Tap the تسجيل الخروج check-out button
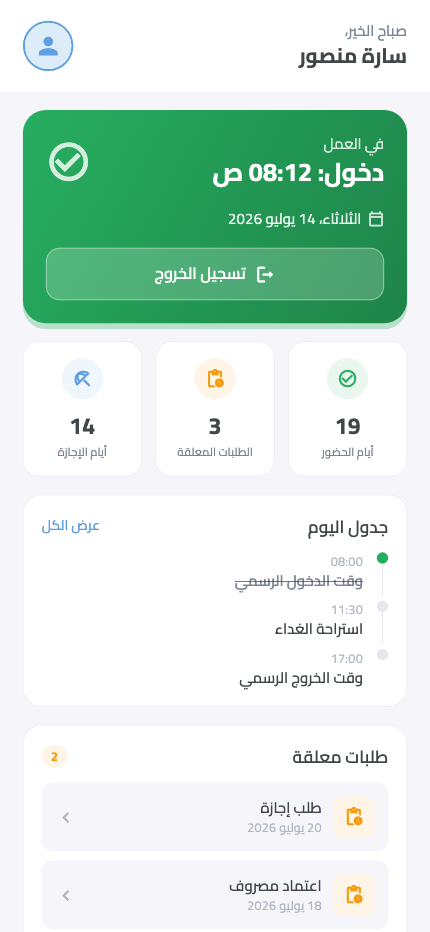The image size is (430, 932). tap(215, 274)
